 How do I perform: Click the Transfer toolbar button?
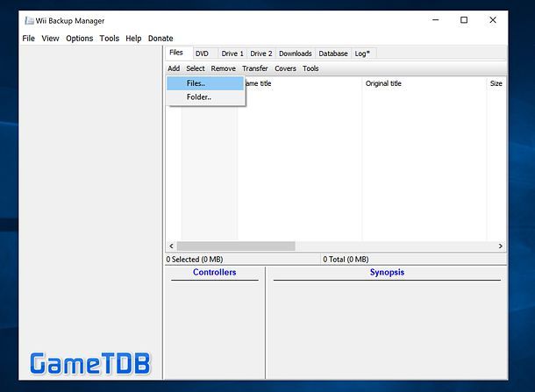[x=255, y=68]
